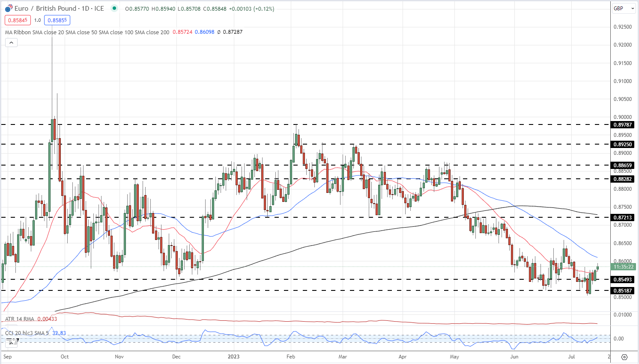The width and height of the screenshot is (639, 364).
Task: Select the ATR 14 RMA indicator label
Action: (x=20, y=319)
